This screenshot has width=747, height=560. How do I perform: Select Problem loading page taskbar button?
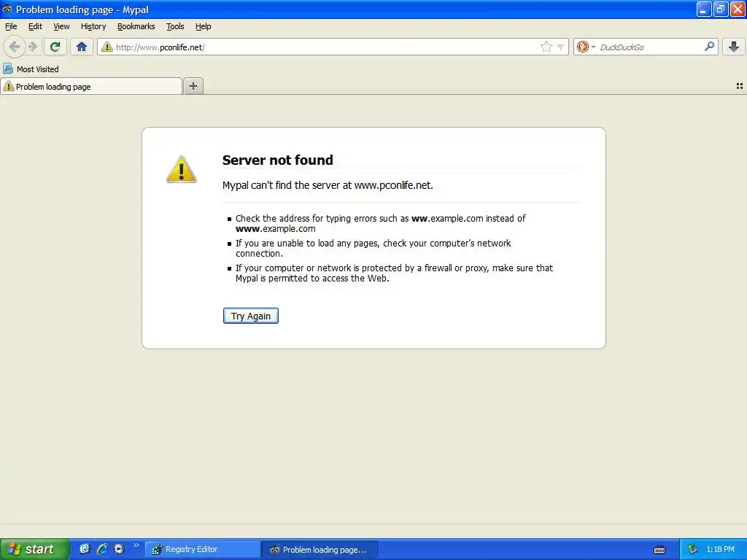coord(320,550)
